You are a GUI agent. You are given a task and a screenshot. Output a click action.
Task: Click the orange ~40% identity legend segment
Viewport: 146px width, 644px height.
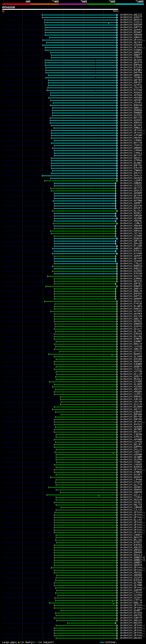[x=45, y=4]
